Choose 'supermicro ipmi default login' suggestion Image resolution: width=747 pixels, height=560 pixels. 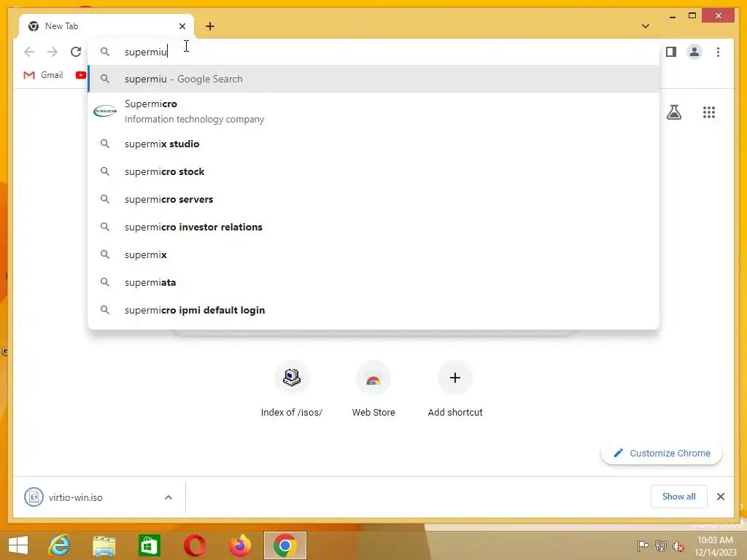pos(374,310)
